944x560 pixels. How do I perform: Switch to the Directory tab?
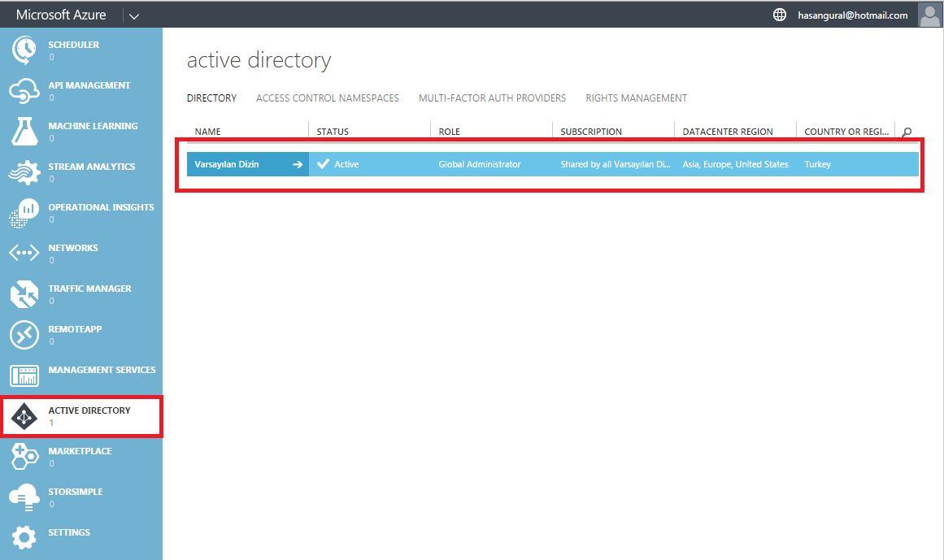point(212,98)
